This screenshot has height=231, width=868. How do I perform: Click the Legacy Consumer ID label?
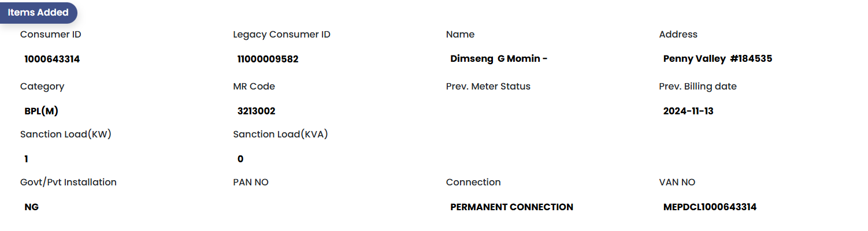tap(281, 35)
